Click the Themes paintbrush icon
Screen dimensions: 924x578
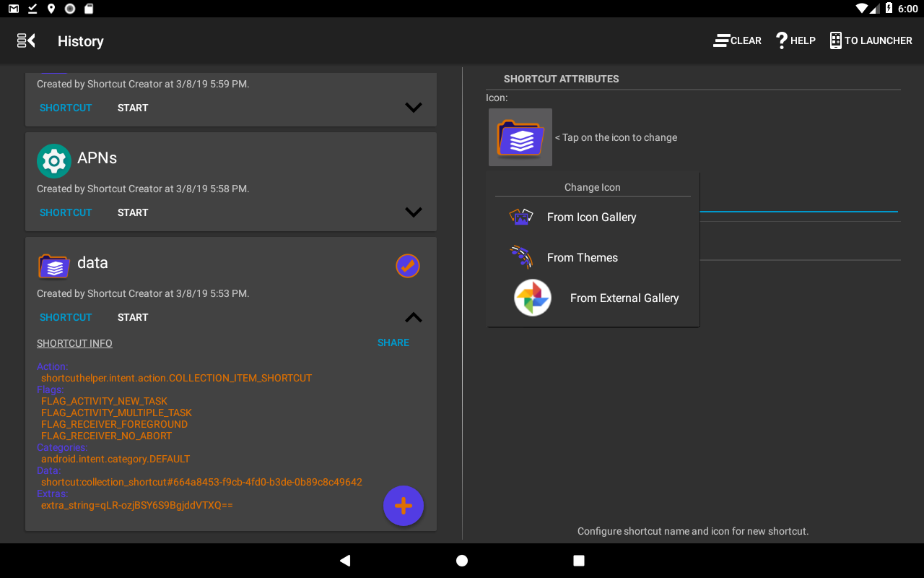(521, 257)
